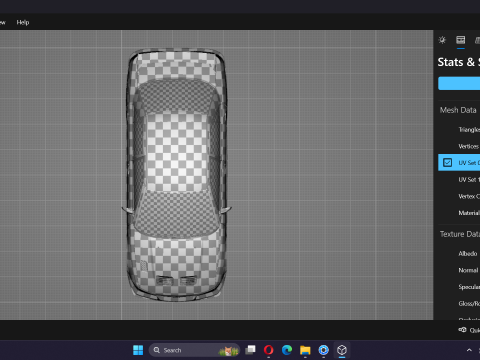Open the Help menu
This screenshot has width=480, height=360.
coord(23,22)
